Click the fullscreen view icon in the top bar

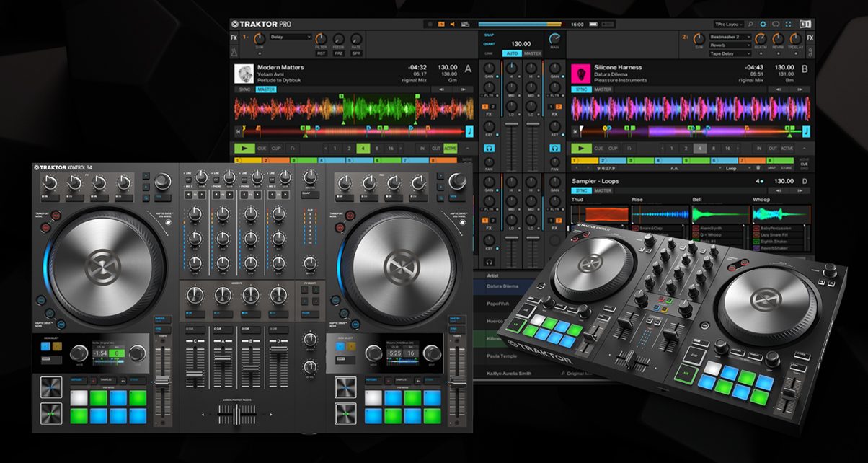click(788, 25)
